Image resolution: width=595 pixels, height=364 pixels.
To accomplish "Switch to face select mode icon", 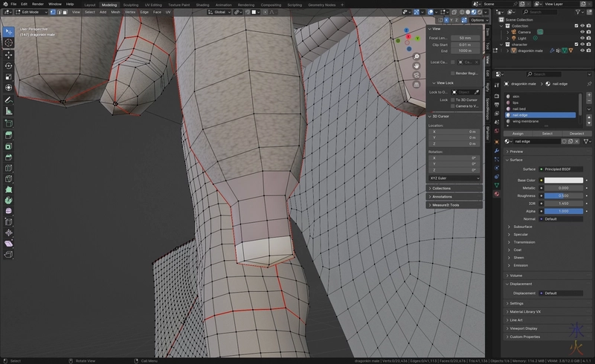I will coord(64,12).
